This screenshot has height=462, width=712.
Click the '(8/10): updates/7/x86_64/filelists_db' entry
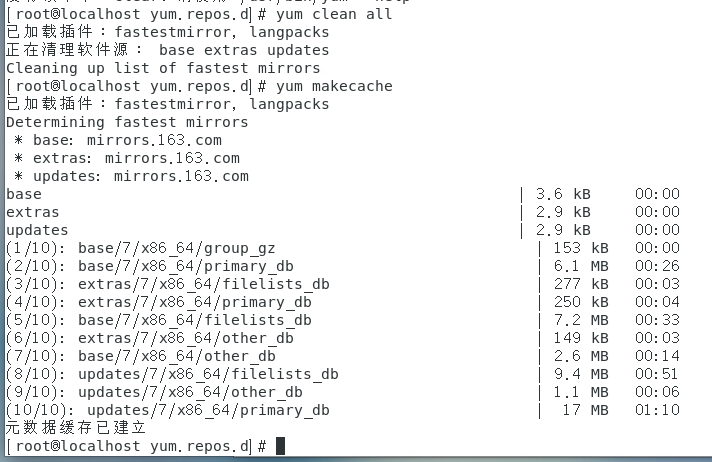pyautogui.click(x=171, y=374)
